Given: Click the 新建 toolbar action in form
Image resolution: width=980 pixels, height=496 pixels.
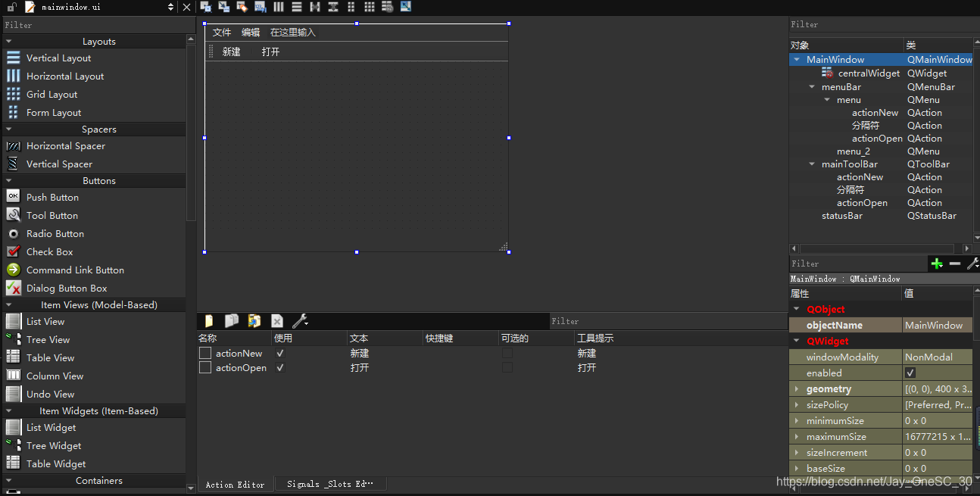Looking at the screenshot, I should (231, 51).
